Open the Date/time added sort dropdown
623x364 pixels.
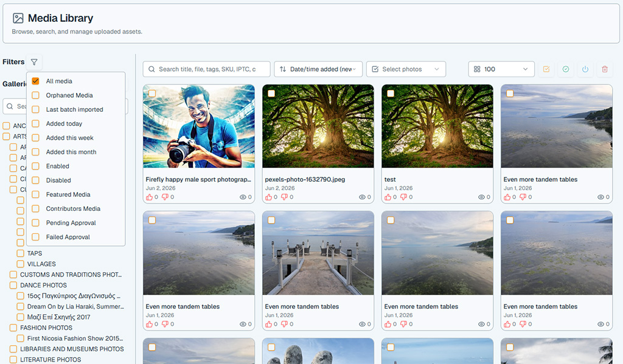click(318, 69)
